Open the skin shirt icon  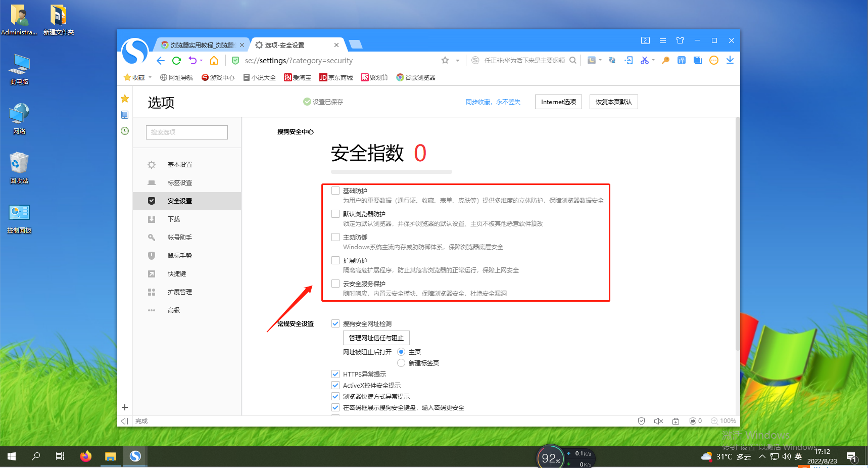tap(680, 40)
